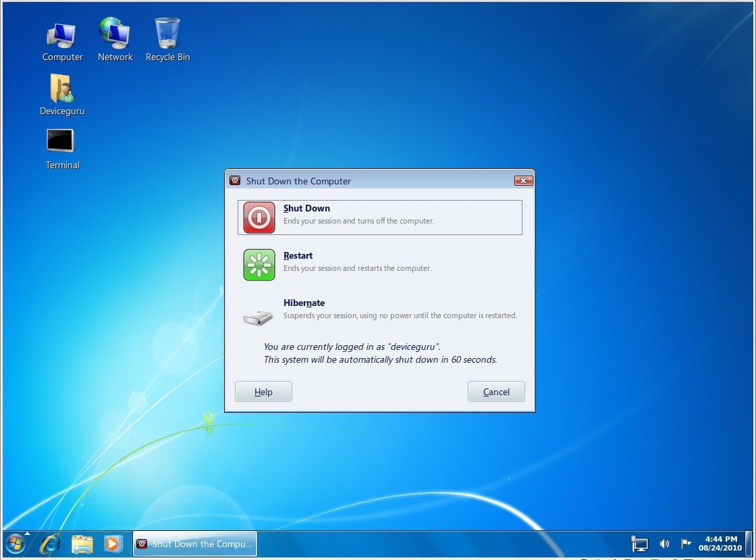Click "Ends your session and restarts the computer."

[x=357, y=268]
